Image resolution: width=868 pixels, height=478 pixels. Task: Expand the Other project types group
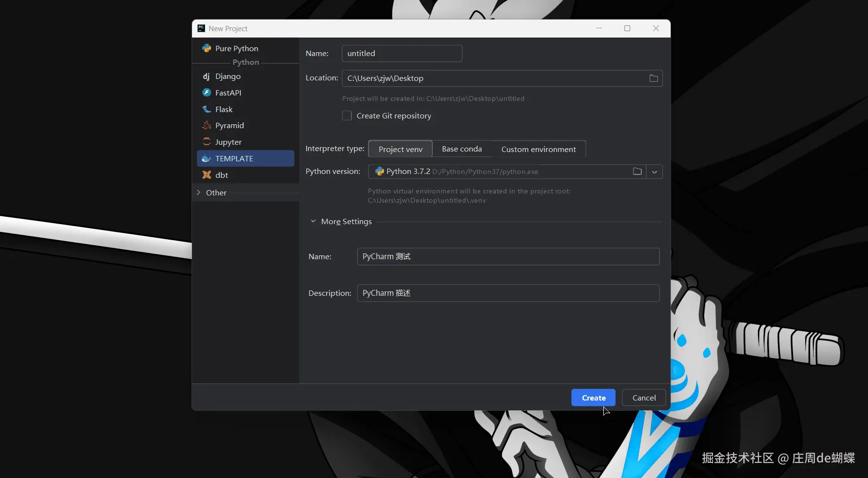pos(198,192)
